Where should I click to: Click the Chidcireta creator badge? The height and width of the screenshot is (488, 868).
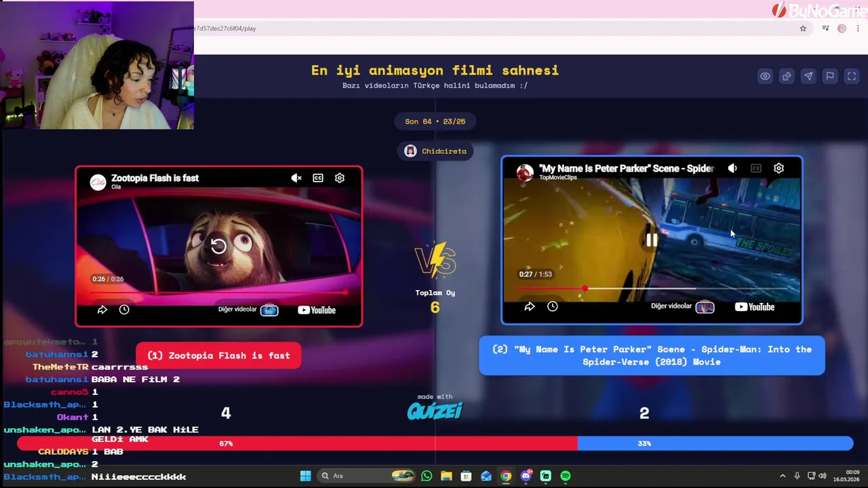coord(435,151)
